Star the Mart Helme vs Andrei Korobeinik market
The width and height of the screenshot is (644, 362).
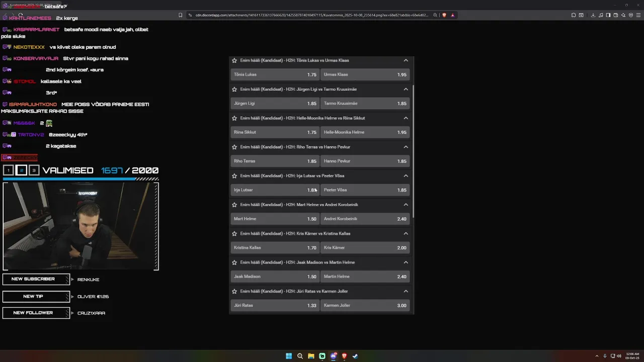coord(234,205)
